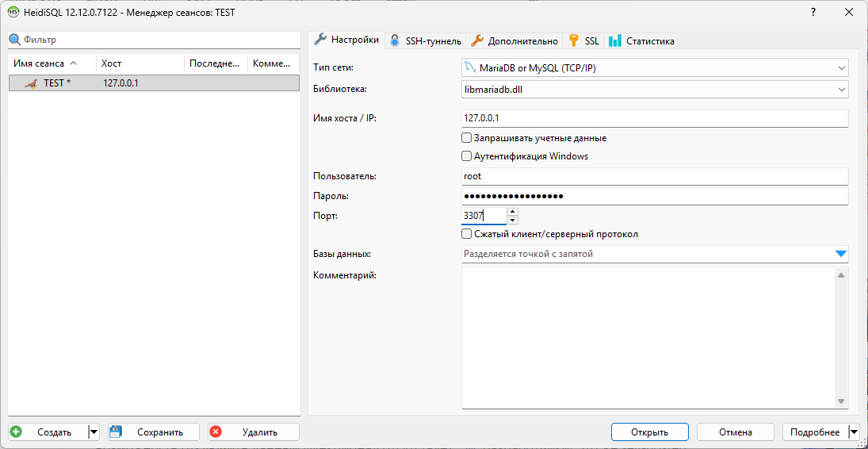Click the Пароль password field
868x449 pixels.
[x=655, y=196]
